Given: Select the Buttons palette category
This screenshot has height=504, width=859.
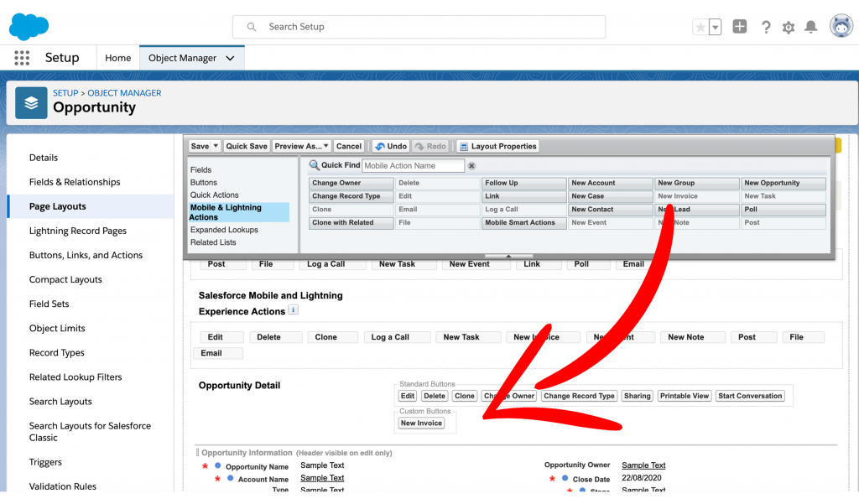Looking at the screenshot, I should point(204,183).
